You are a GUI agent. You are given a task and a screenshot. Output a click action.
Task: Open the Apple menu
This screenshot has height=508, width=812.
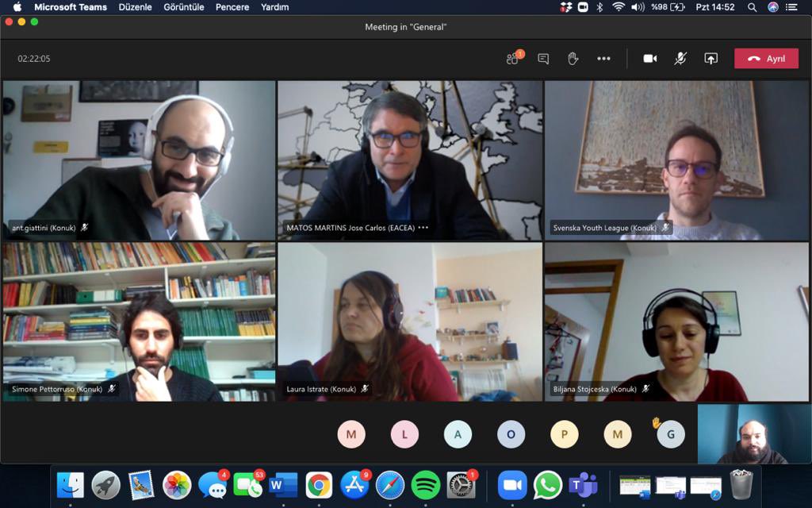point(17,6)
